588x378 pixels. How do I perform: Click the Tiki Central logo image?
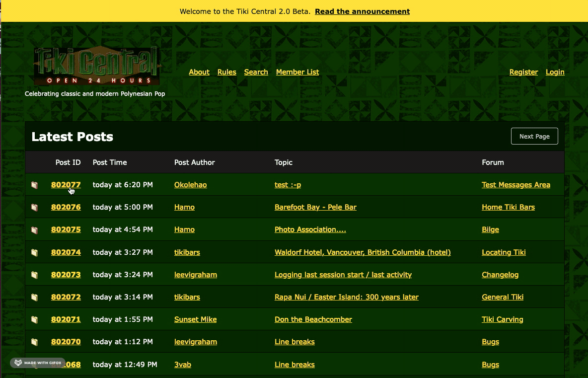[97, 66]
